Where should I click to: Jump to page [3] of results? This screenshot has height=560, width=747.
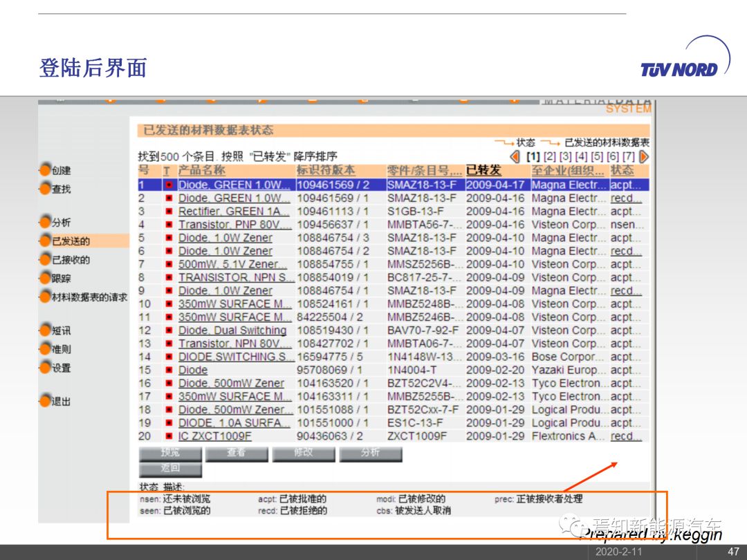click(x=565, y=157)
